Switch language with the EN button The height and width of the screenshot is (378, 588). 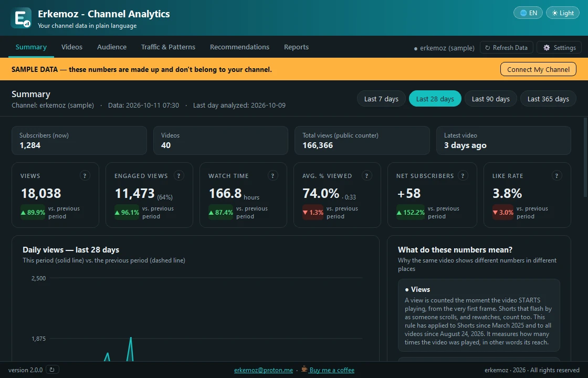[x=528, y=13]
